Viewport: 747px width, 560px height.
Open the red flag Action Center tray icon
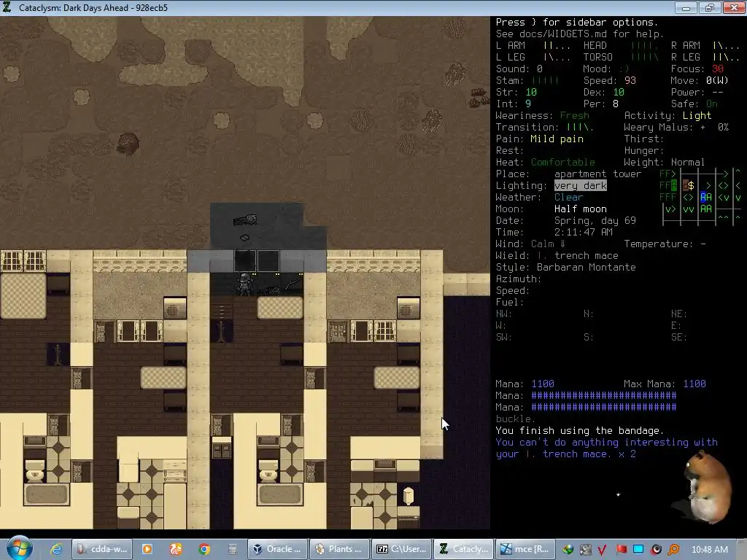[621, 550]
